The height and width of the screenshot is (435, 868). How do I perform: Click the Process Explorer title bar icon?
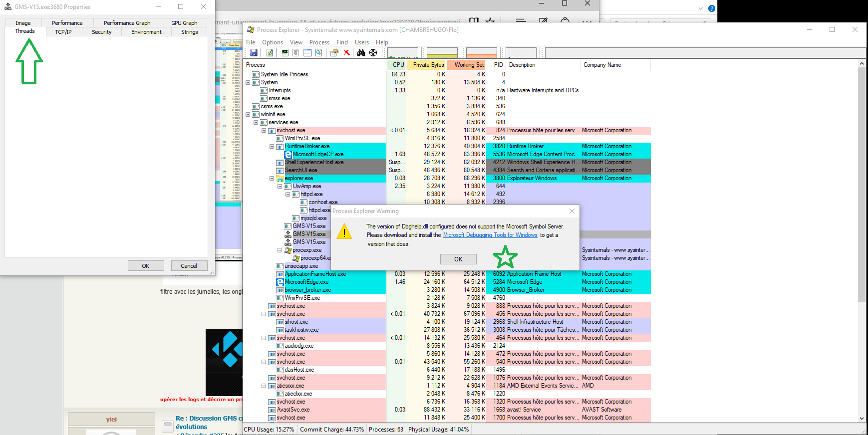coord(251,30)
